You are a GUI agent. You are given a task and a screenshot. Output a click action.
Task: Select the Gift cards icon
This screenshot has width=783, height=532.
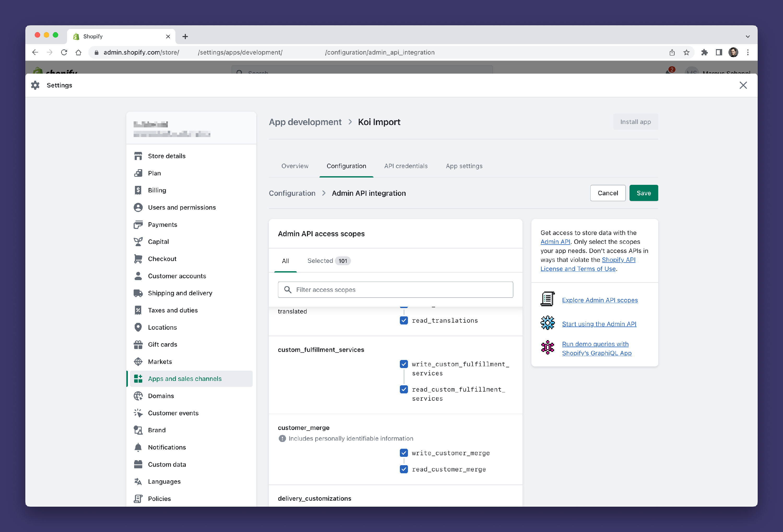pyautogui.click(x=138, y=344)
